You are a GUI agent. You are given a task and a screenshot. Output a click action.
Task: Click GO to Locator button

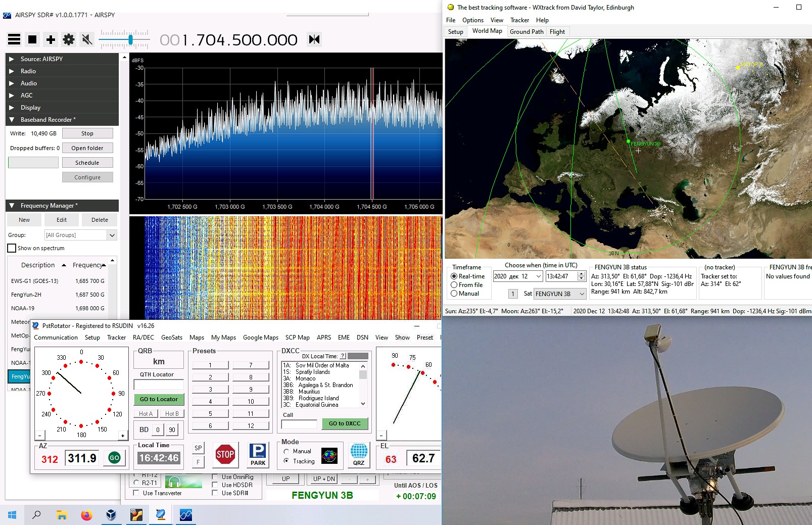159,399
